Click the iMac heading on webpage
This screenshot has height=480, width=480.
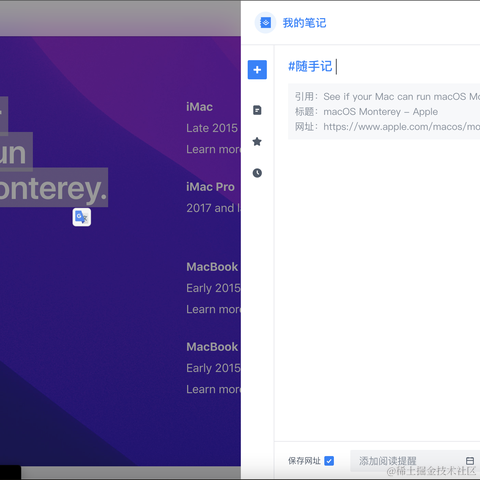(x=199, y=107)
